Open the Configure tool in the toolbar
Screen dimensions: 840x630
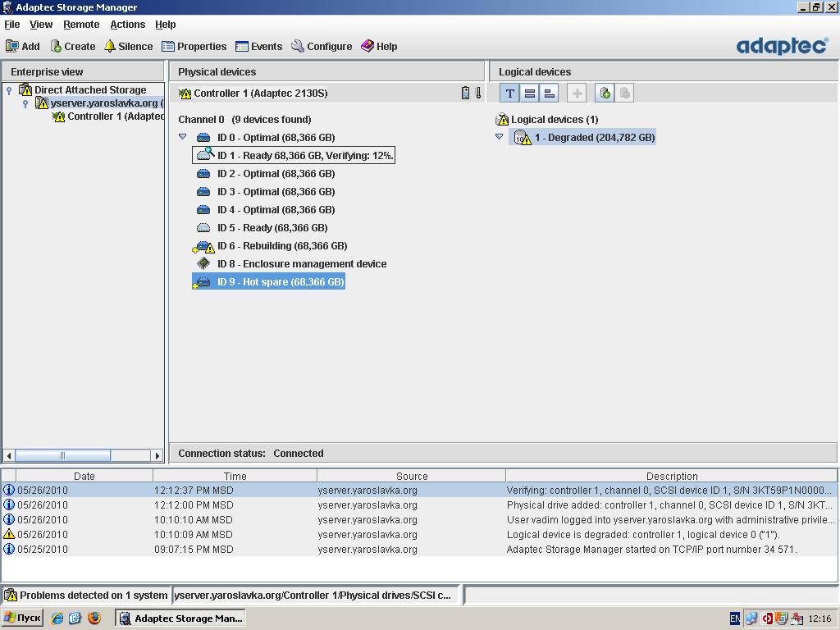click(x=321, y=47)
